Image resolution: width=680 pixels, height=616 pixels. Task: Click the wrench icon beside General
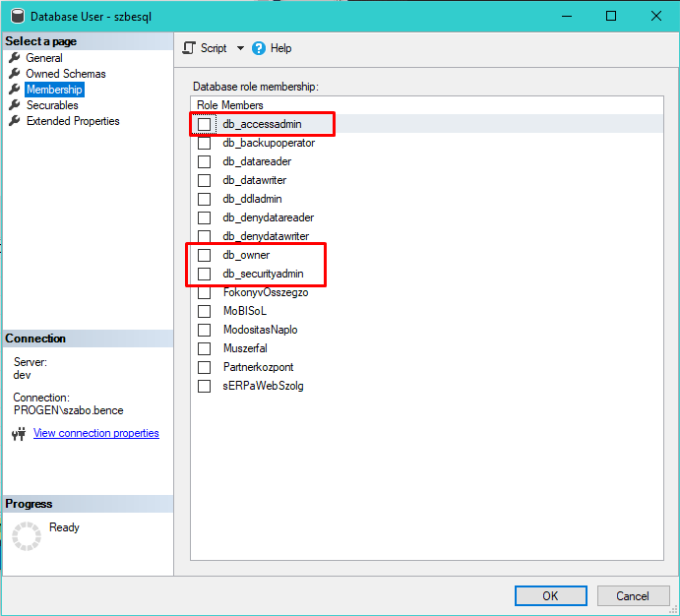(x=15, y=58)
